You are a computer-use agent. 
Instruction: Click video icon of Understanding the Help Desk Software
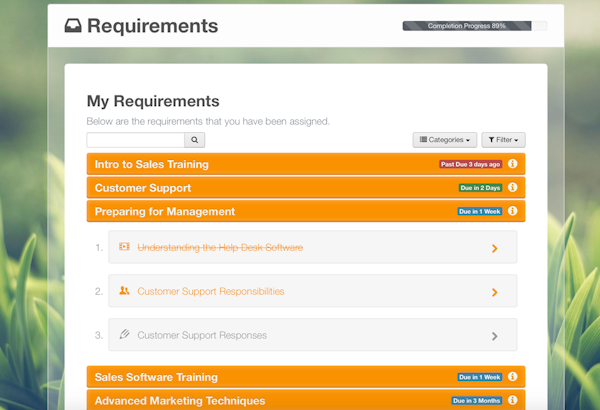tap(124, 247)
